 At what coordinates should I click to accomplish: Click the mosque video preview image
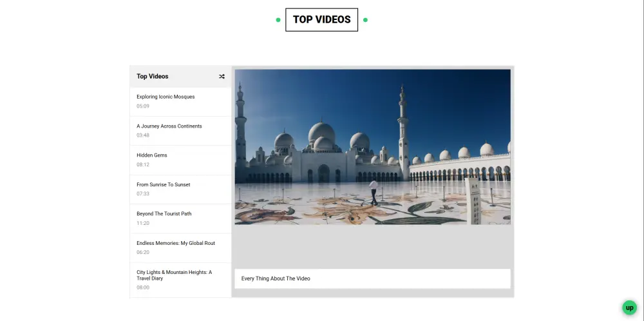point(372,147)
